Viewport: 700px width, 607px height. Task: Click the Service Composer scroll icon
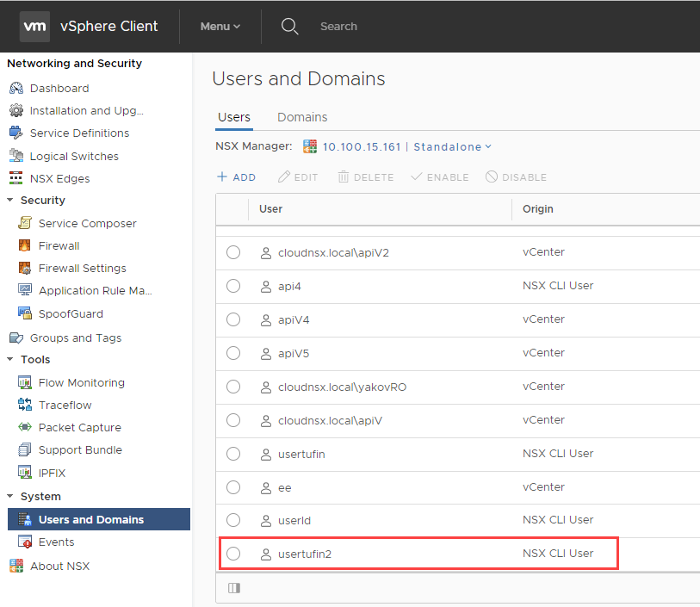tap(25, 223)
